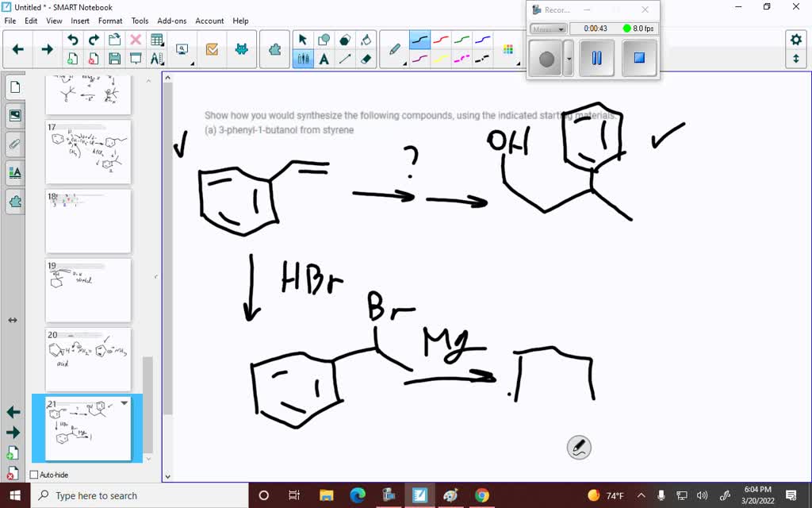The height and width of the screenshot is (508, 812).
Task: Open page 21 thumbnail dropdown menu
Action: 124,404
